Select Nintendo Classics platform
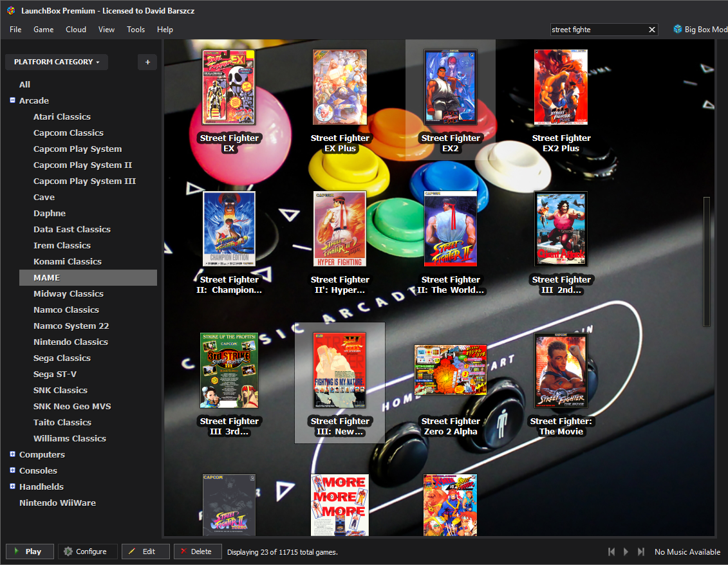This screenshot has width=728, height=565. tap(71, 342)
